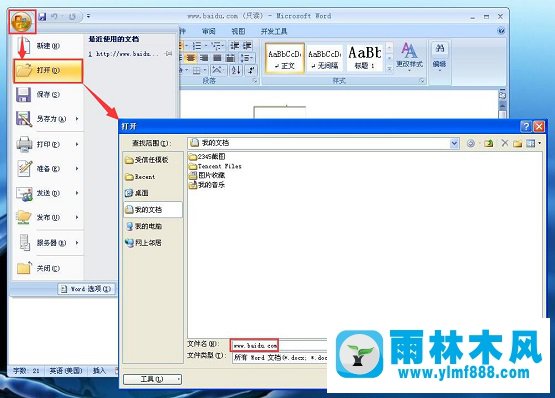The height and width of the screenshot is (398, 555).
Task: Open the 段落 dialog launcher
Action: pos(255,81)
